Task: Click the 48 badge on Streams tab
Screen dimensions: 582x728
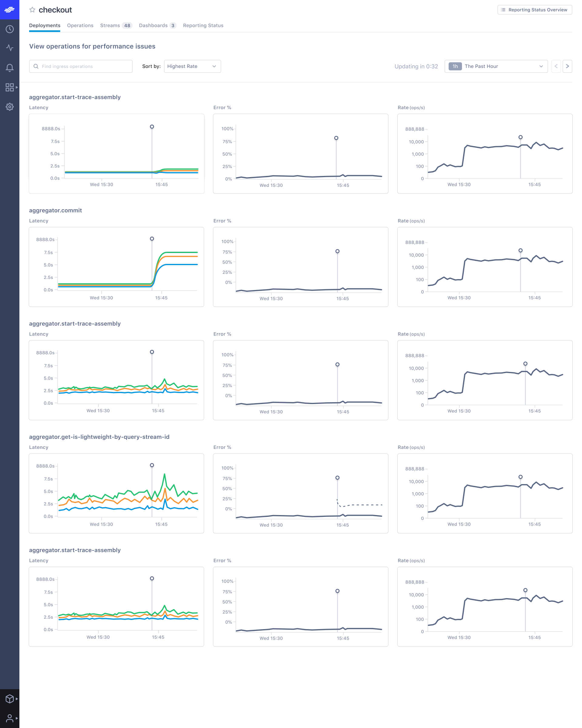Action: 127,25
